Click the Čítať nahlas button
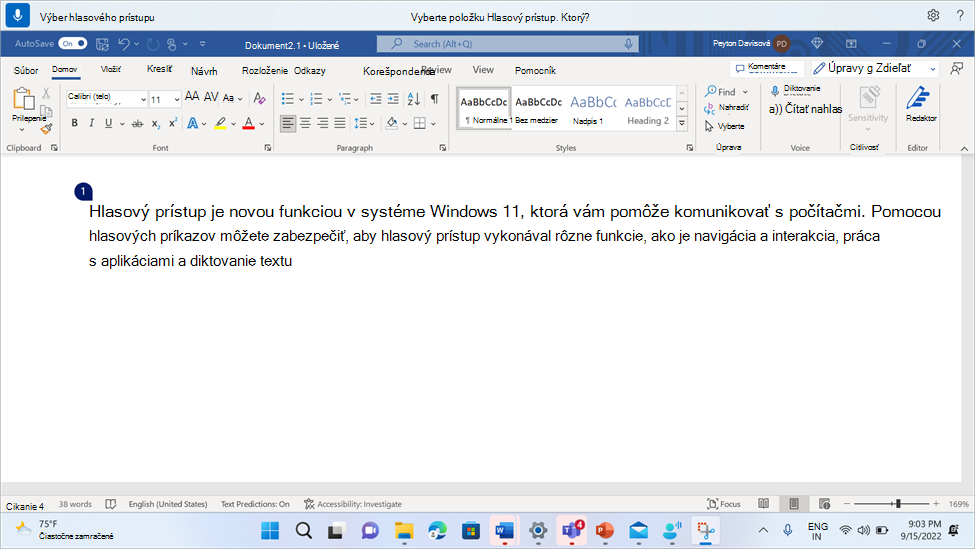 click(805, 109)
